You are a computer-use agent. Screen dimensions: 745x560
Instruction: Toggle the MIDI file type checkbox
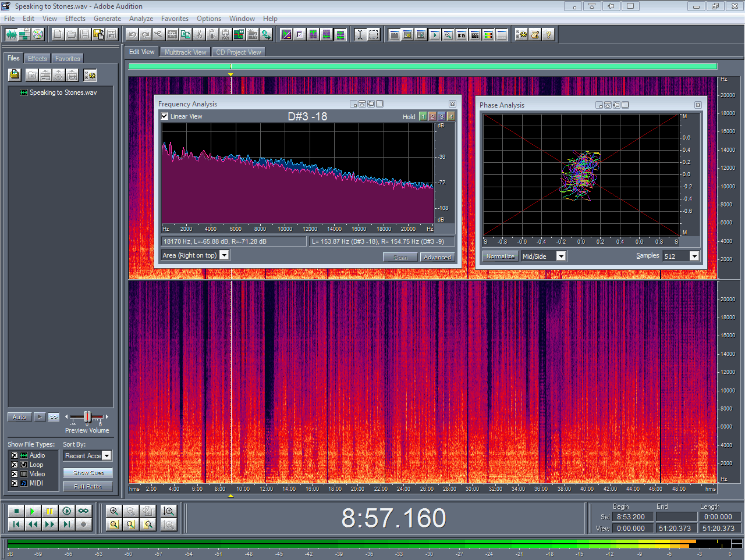click(x=15, y=483)
